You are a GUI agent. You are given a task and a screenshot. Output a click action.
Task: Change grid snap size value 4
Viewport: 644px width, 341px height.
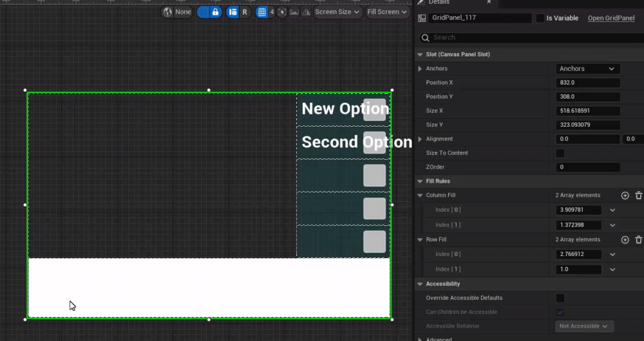coord(272,12)
